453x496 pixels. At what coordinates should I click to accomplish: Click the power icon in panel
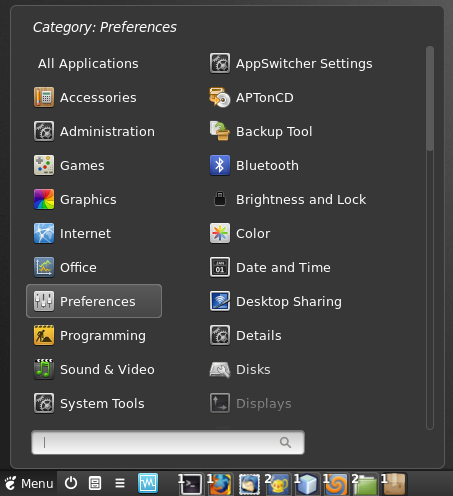[x=71, y=483]
